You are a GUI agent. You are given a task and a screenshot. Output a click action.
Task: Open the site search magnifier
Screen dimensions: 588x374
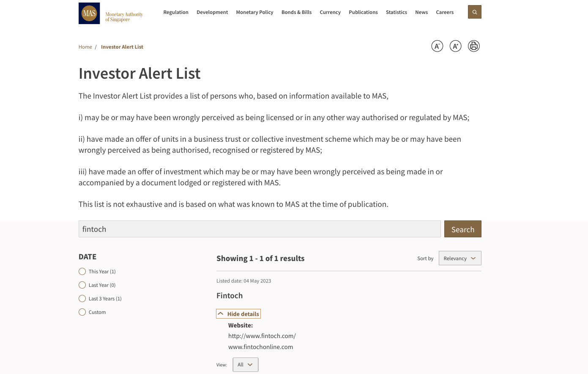474,12
